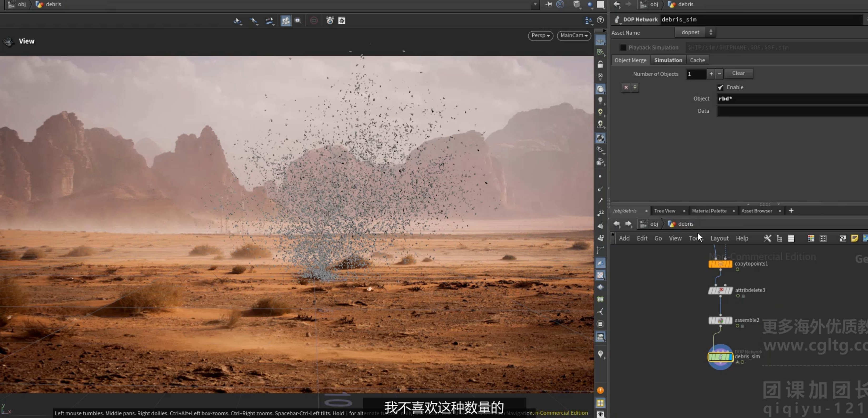The height and width of the screenshot is (418, 868).
Task: Click the debris_sim node name field
Action: pos(762,20)
